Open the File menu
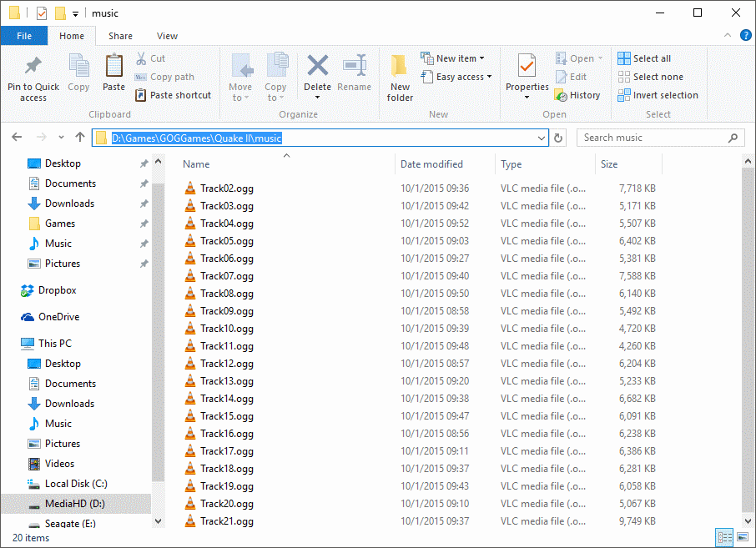The height and width of the screenshot is (548, 756). (24, 36)
